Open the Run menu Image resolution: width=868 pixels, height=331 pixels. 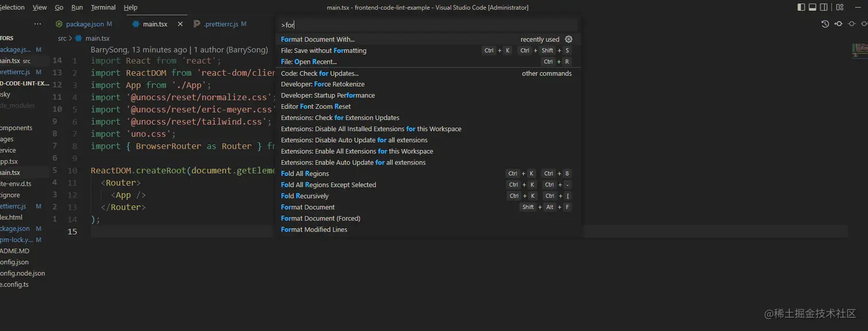pos(77,7)
